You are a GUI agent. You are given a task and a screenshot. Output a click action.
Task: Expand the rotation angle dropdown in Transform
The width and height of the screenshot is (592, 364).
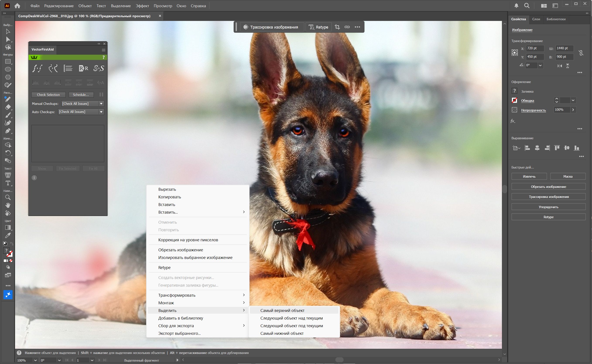540,65
